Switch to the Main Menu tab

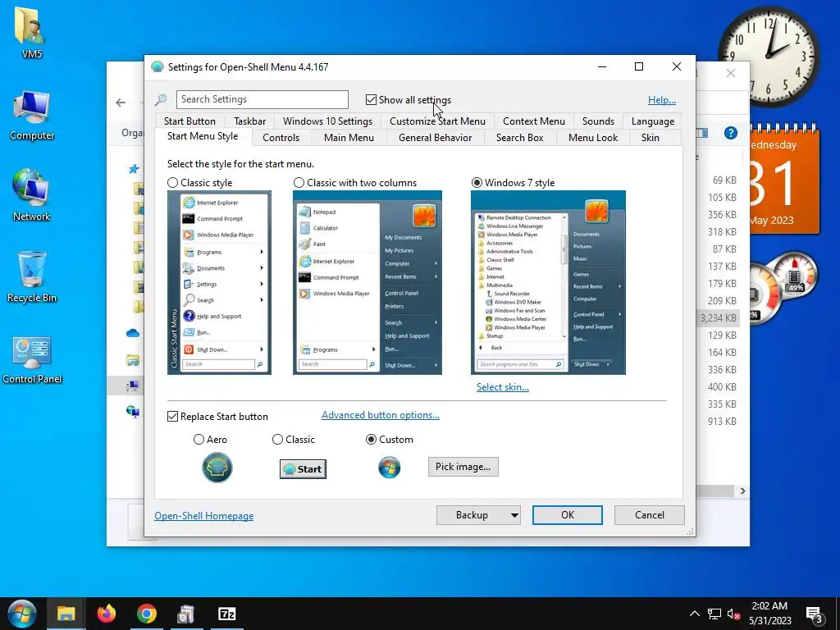point(349,138)
